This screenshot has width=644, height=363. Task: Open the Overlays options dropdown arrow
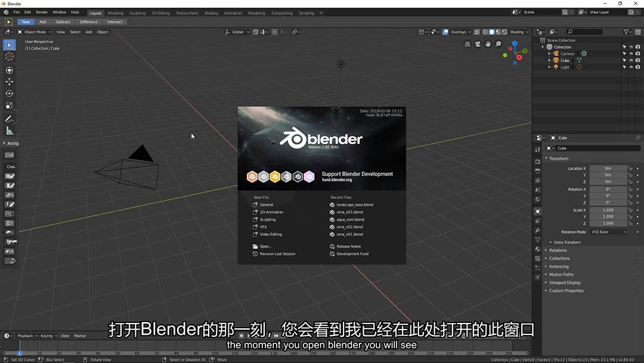coord(469,32)
